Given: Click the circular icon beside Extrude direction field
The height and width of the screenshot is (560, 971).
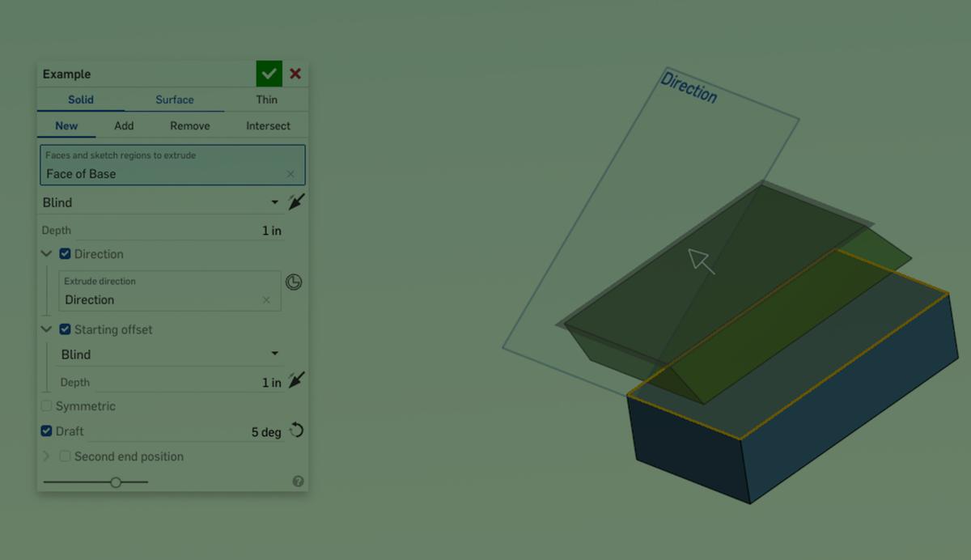Looking at the screenshot, I should pos(294,282).
